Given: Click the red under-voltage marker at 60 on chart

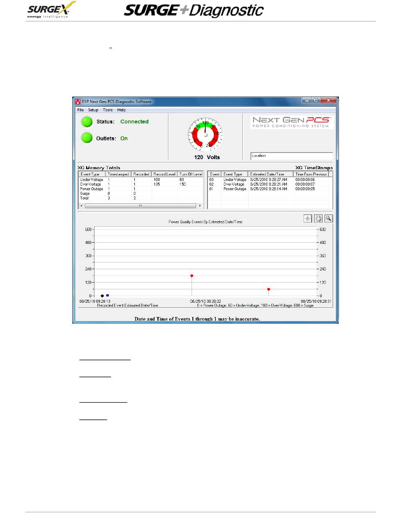Looking at the screenshot, I should 269,289.
